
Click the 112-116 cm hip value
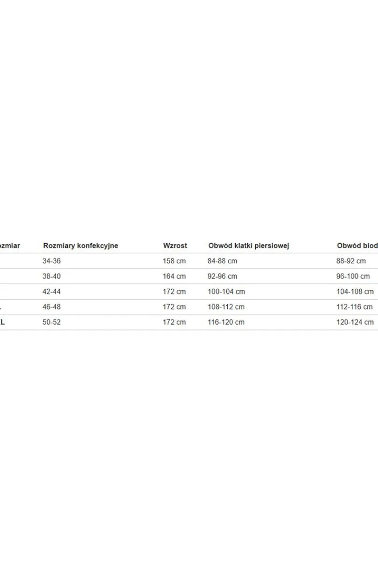click(355, 307)
